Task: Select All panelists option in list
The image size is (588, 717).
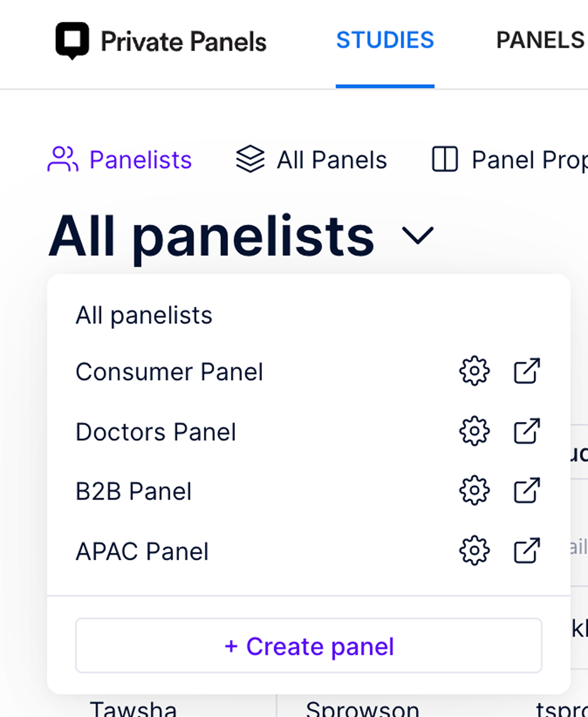Action: [x=144, y=315]
